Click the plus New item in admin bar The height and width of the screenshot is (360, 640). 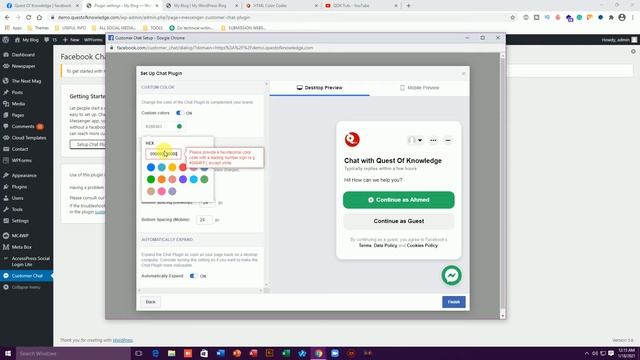71,40
